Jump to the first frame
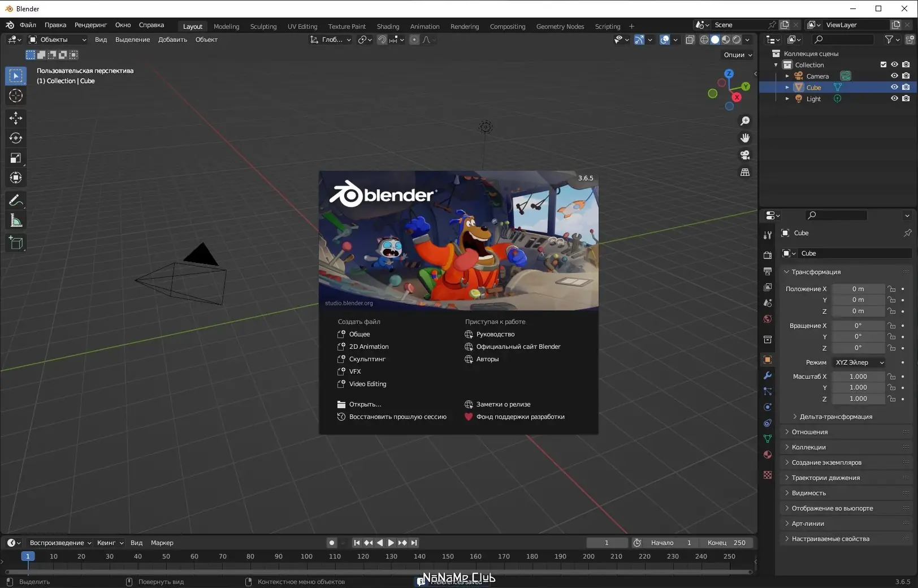The width and height of the screenshot is (918, 588). pos(357,543)
